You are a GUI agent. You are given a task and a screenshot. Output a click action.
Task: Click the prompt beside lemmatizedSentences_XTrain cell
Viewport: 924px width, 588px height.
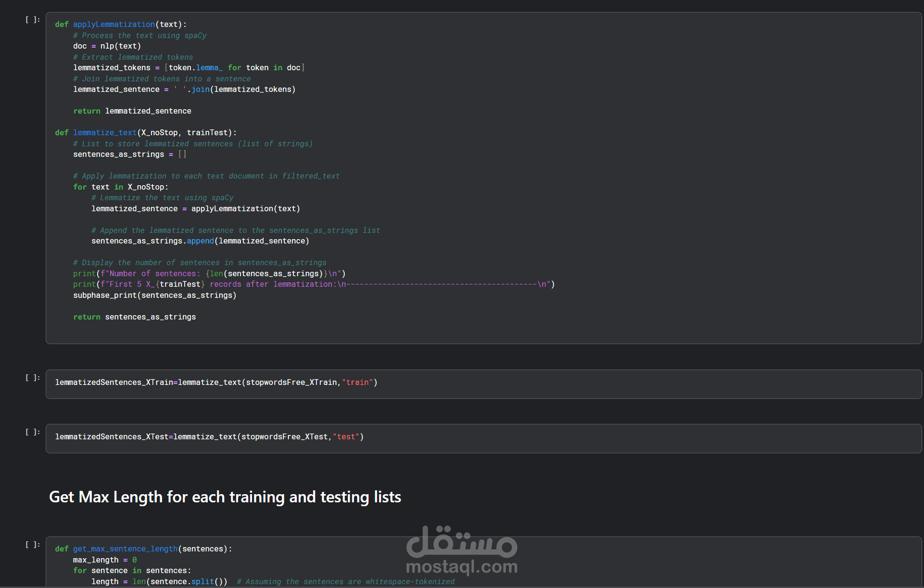pyautogui.click(x=33, y=378)
